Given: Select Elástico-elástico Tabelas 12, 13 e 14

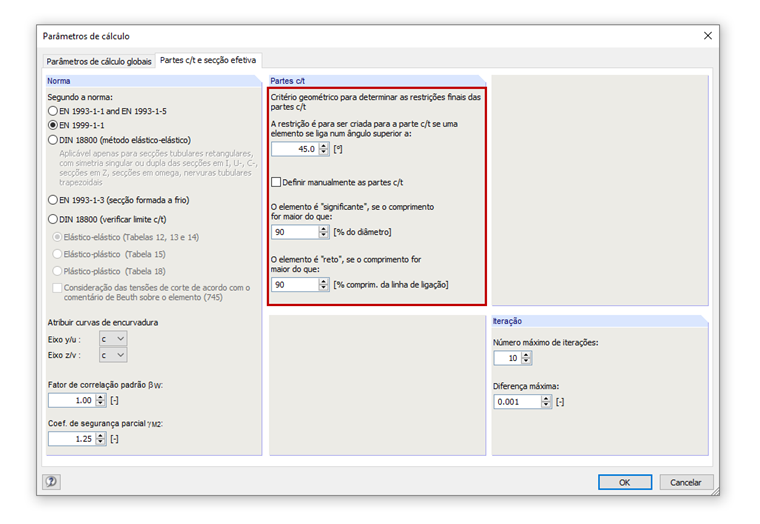Looking at the screenshot, I should click(126, 237).
